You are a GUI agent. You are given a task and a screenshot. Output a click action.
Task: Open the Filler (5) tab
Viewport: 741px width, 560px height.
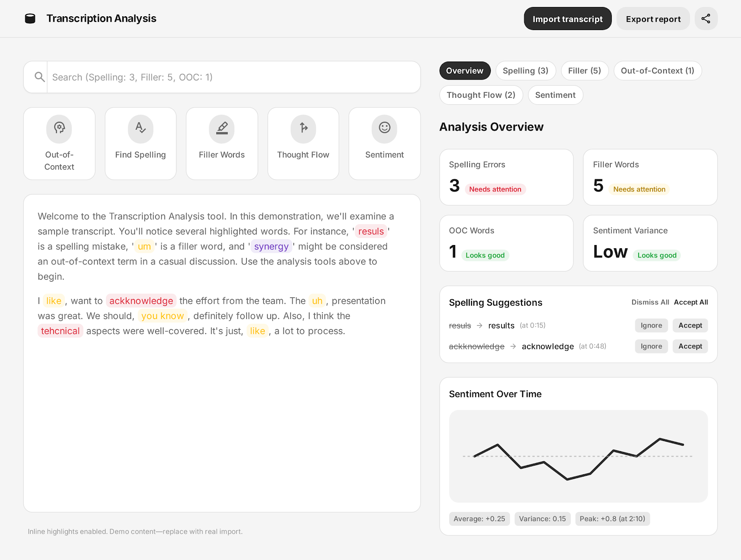coord(584,70)
